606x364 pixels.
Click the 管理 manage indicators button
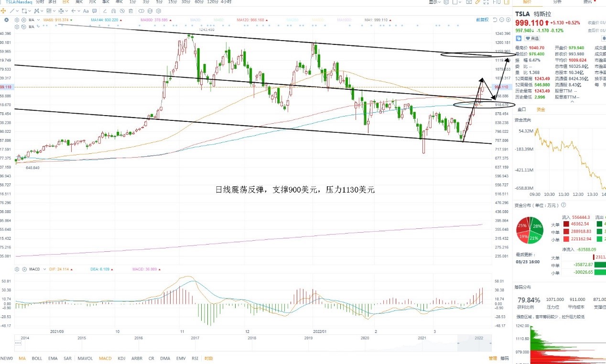[x=493, y=358]
